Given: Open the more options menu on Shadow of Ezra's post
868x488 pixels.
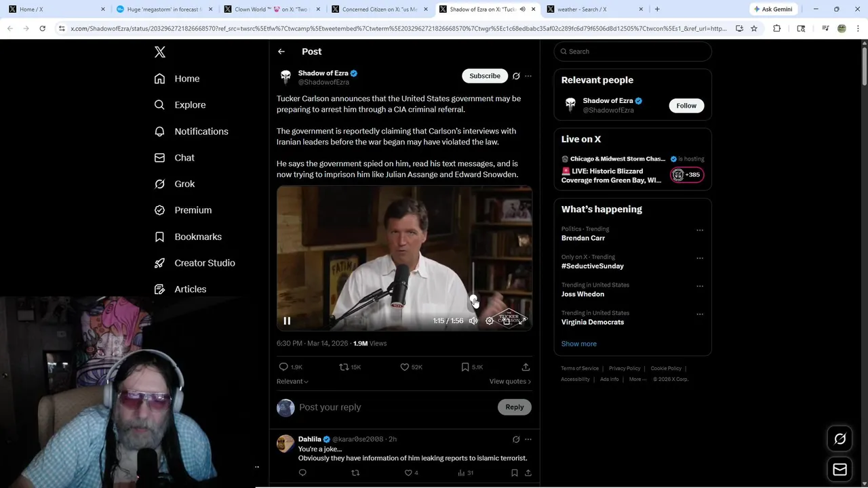Looking at the screenshot, I should click(x=528, y=76).
